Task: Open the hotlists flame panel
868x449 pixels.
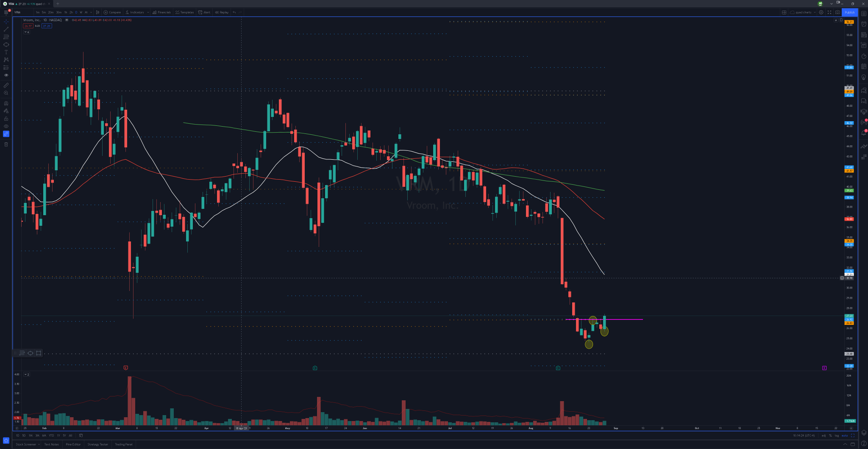Action: tap(864, 56)
